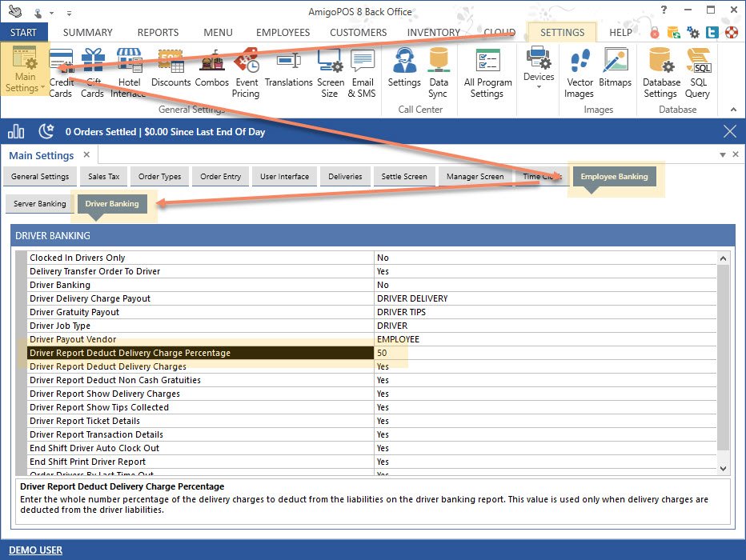
Task: Open the Server Banking sub-tab
Action: (40, 204)
